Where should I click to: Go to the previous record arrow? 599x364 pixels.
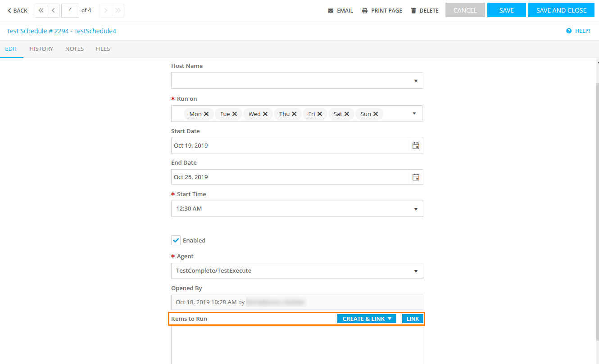click(x=53, y=10)
